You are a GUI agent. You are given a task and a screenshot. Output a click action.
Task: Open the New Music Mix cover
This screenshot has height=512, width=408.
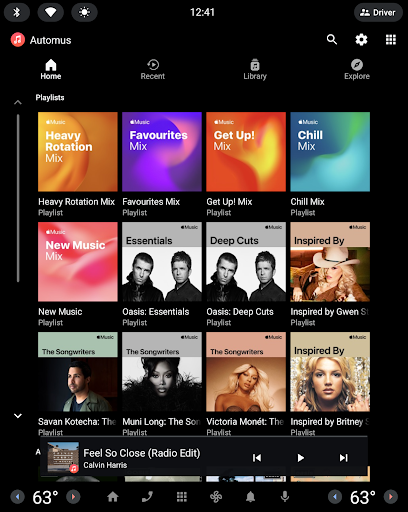[78, 262]
